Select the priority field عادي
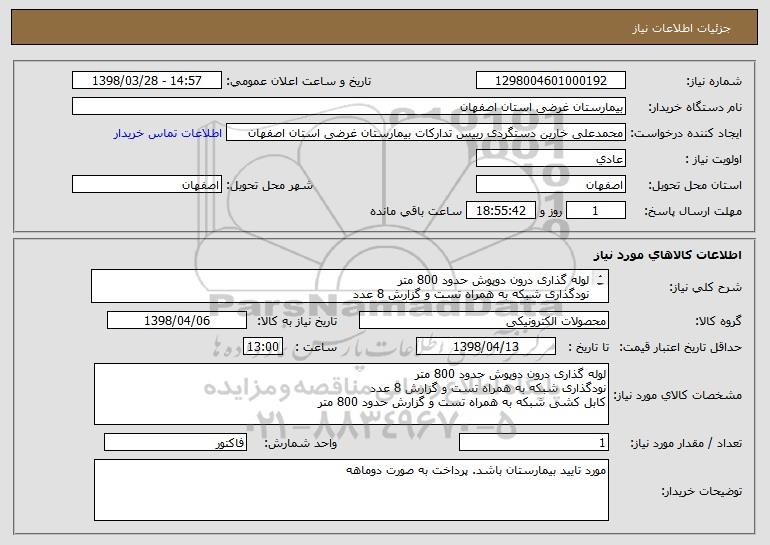This screenshot has width=770, height=545. point(550,159)
